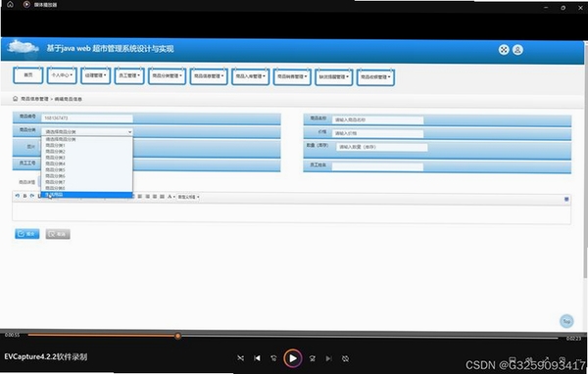
Task: Click the 商品名称 input field
Action: coord(377,119)
